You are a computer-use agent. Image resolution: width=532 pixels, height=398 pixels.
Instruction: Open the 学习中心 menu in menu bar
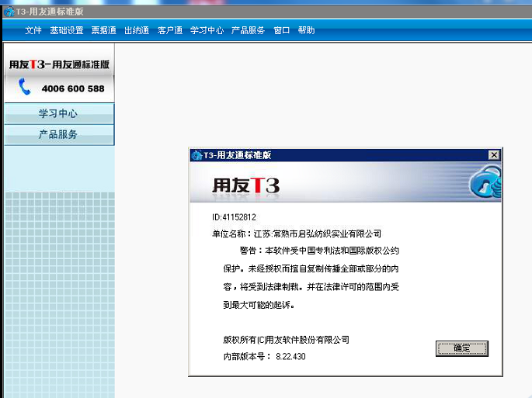click(207, 30)
